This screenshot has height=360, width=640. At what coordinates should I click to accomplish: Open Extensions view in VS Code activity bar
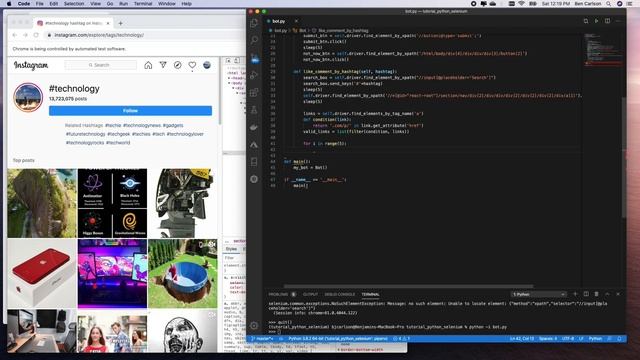click(x=254, y=93)
